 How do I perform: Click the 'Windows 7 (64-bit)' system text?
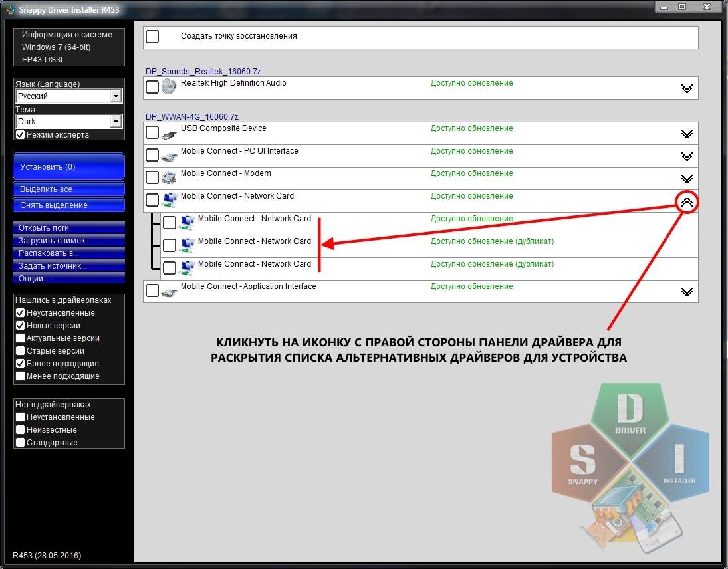(x=56, y=47)
